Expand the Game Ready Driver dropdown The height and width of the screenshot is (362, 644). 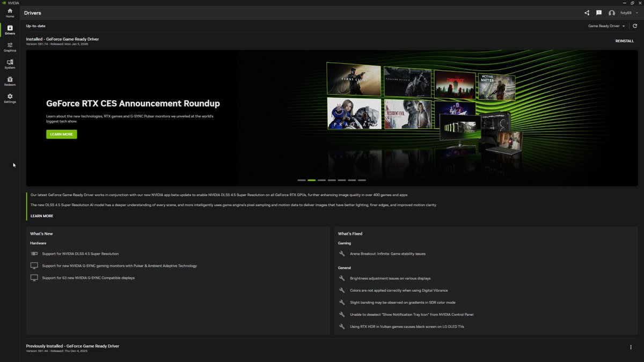pos(606,26)
